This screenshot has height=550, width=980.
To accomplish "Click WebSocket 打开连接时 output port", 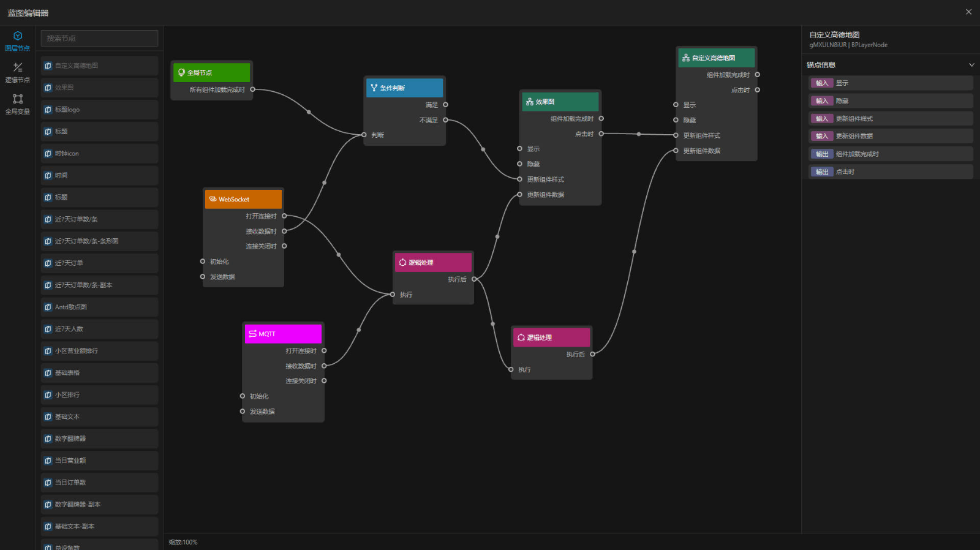I will (x=284, y=216).
